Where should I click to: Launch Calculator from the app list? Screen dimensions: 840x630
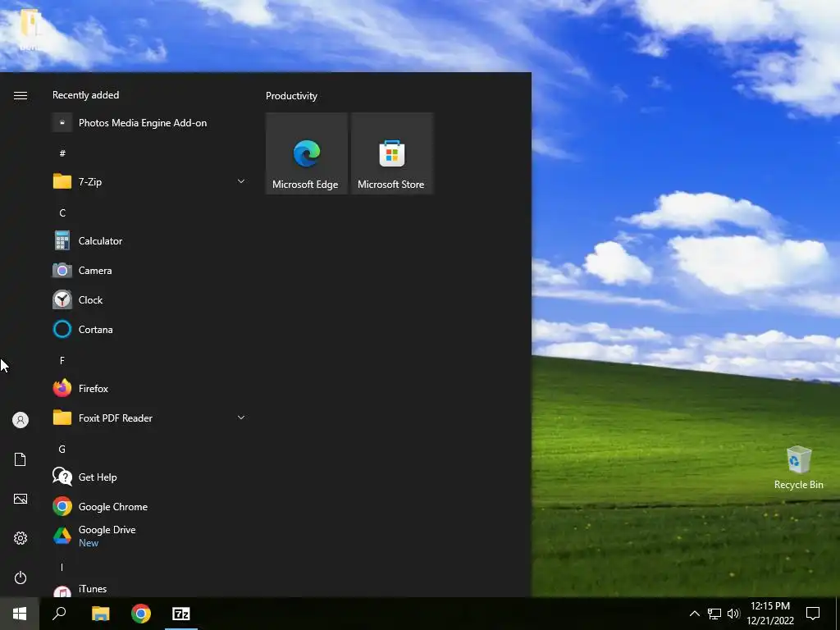coord(149,241)
